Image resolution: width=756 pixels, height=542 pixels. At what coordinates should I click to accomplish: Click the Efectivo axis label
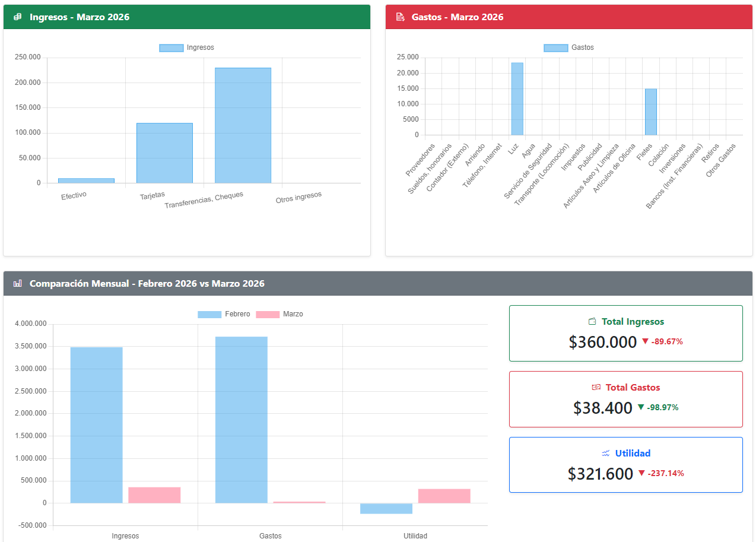pyautogui.click(x=74, y=195)
